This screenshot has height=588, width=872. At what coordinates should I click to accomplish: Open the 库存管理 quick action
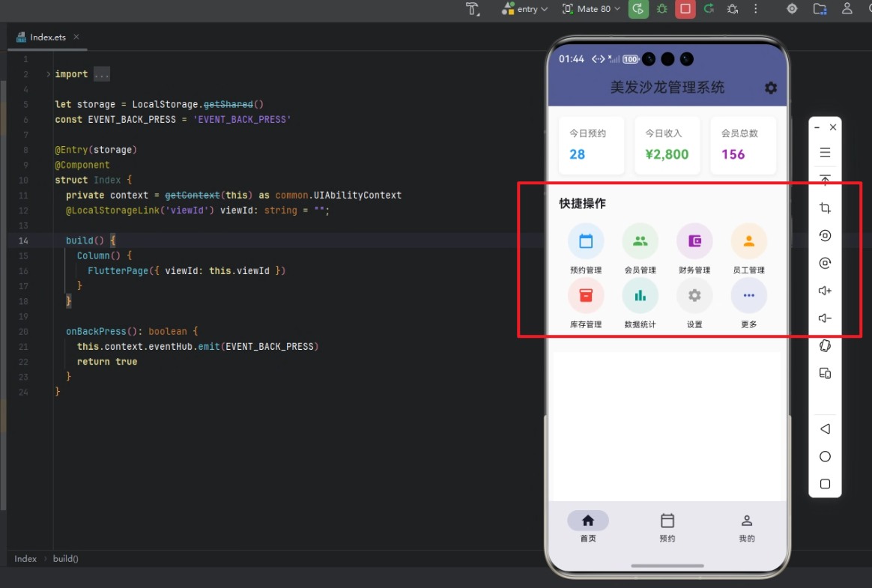[586, 303]
